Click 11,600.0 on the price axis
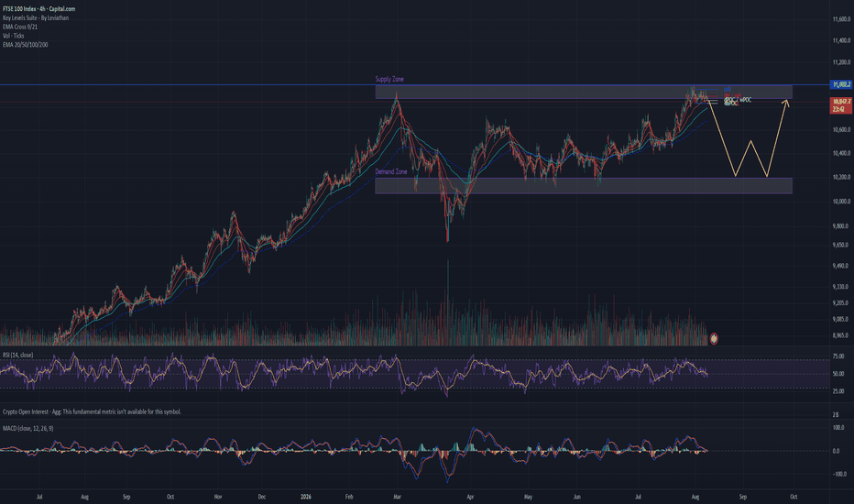Screen dimensions: 854x504 pyautogui.click(x=841, y=19)
